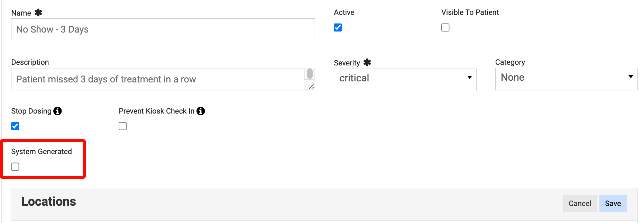
Task: Click the Locations section header
Action: click(x=49, y=202)
